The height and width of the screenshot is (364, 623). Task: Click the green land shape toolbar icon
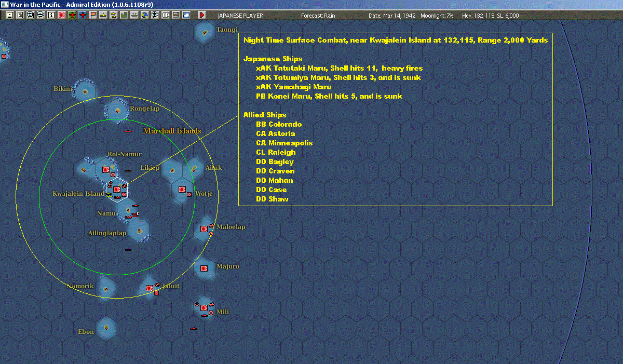[124, 15]
